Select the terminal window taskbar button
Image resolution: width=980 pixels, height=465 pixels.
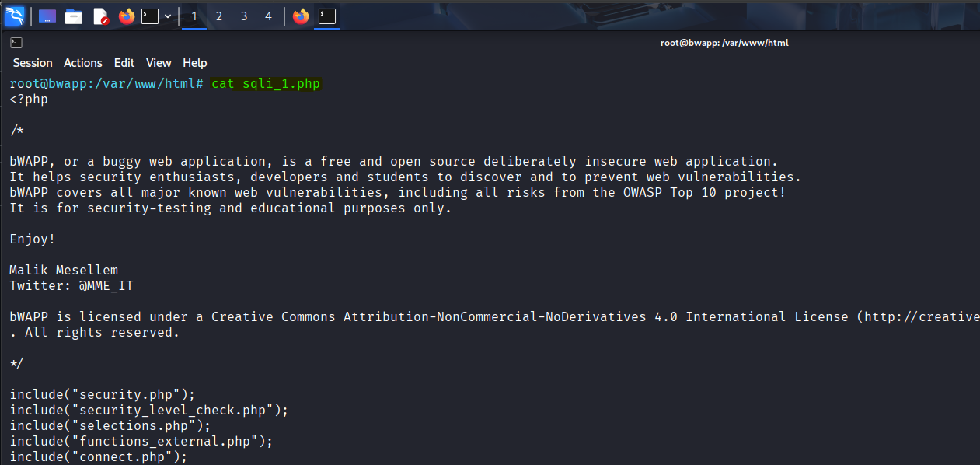tap(327, 16)
